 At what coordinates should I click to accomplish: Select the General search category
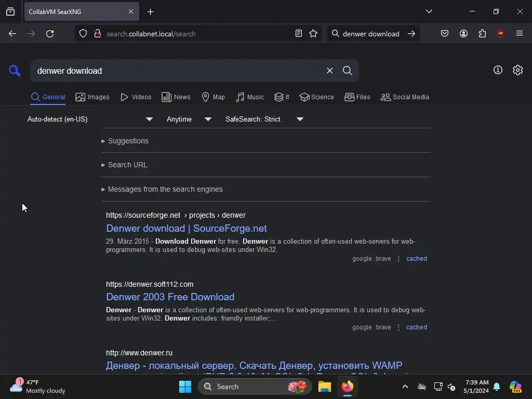48,97
